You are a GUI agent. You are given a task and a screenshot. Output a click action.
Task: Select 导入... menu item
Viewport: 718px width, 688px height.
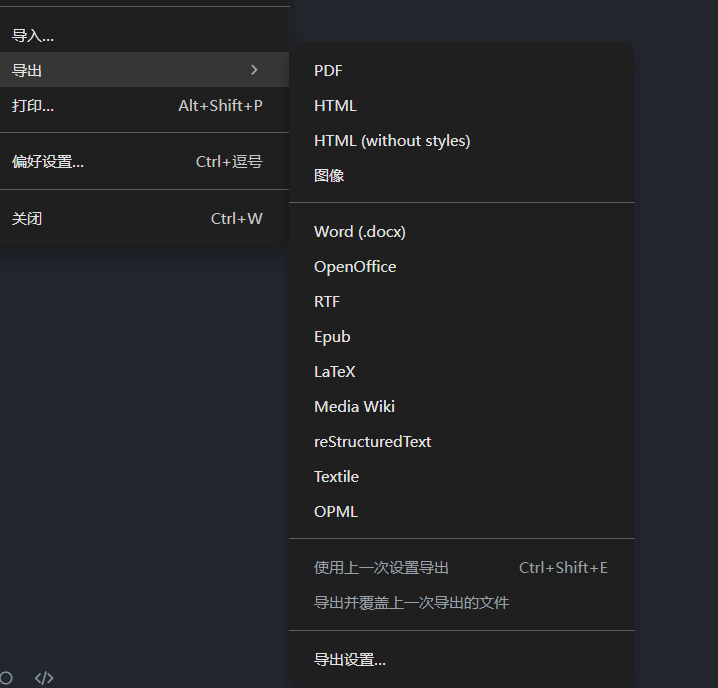33,36
